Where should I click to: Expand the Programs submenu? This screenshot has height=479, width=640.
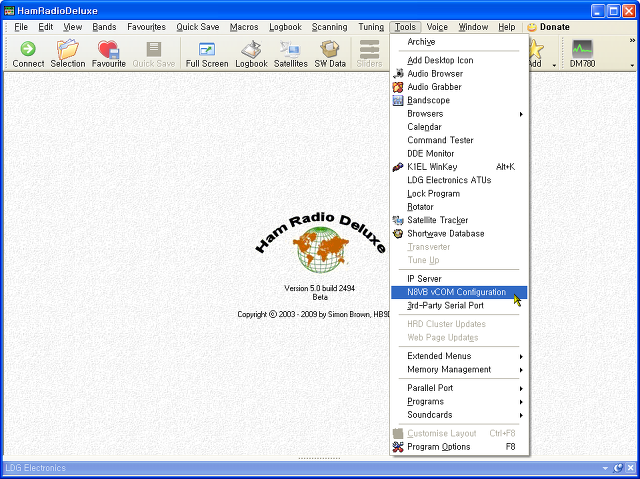[x=459, y=401]
